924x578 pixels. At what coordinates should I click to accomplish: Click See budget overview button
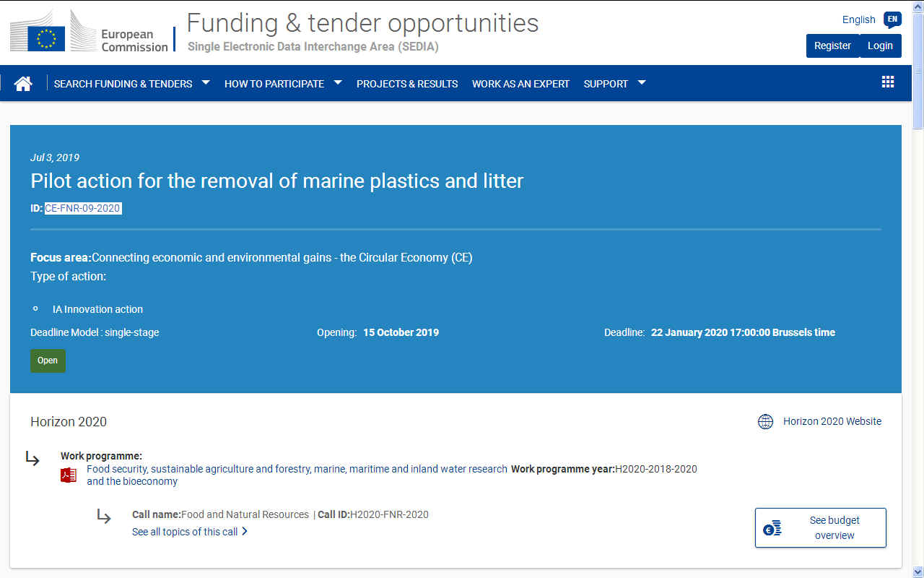821,528
